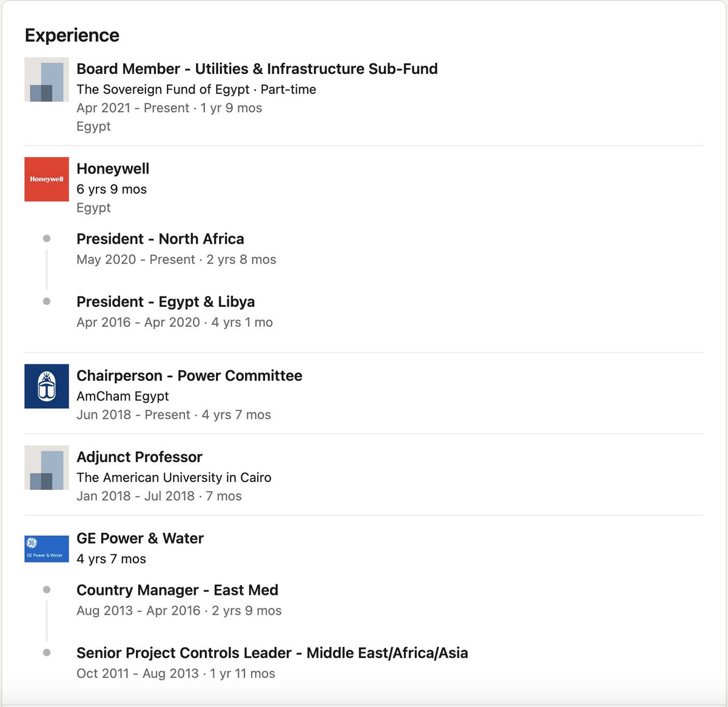Viewport: 728px width, 707px height.
Task: Click GE Power & Water '4 yrs 7 mos' duration
Action: (x=111, y=559)
